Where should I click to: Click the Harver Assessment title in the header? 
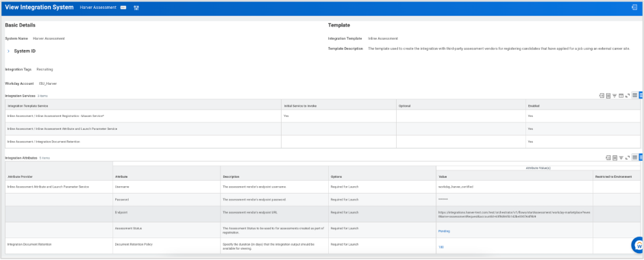[x=98, y=8]
